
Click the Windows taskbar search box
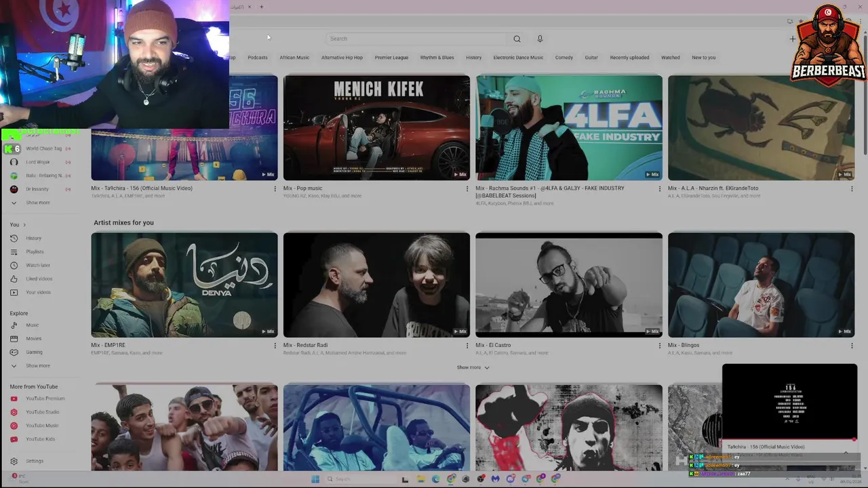tap(359, 479)
